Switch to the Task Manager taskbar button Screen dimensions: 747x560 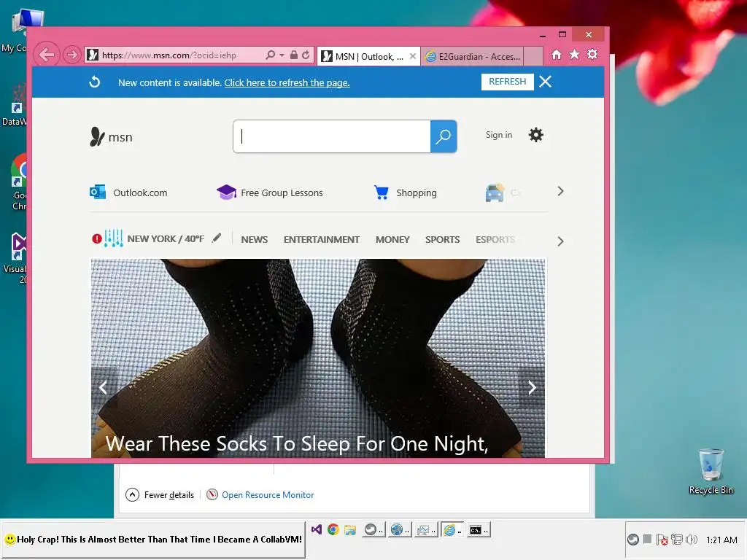pos(425,529)
